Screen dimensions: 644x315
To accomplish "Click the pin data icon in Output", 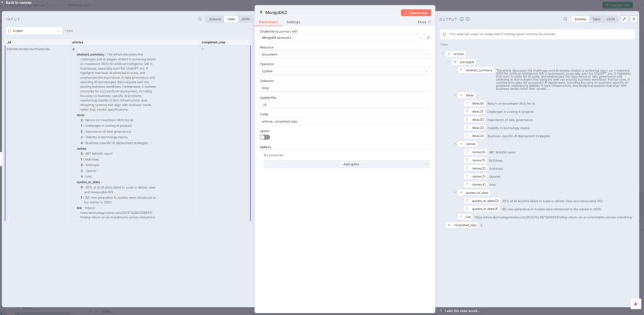I will [634, 19].
